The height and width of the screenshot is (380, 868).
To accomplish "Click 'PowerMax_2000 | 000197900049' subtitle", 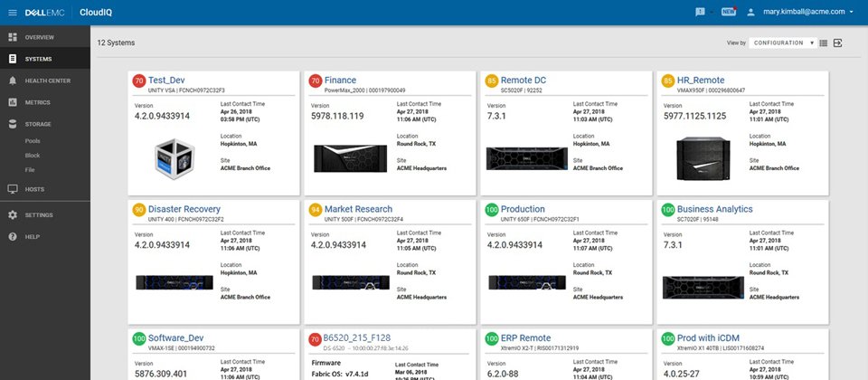I will [364, 90].
